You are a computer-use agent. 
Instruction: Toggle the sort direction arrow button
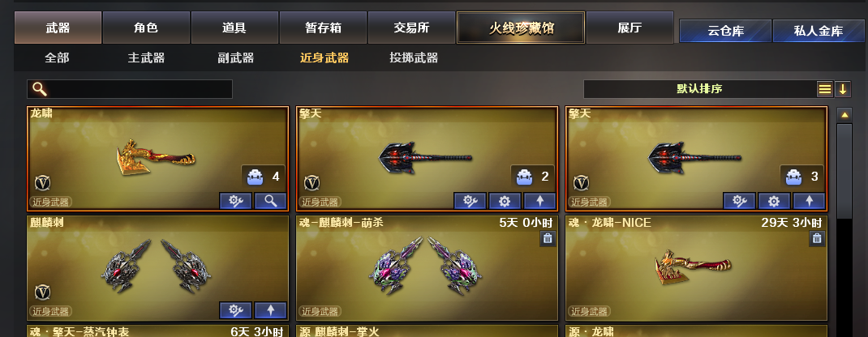coord(843,89)
